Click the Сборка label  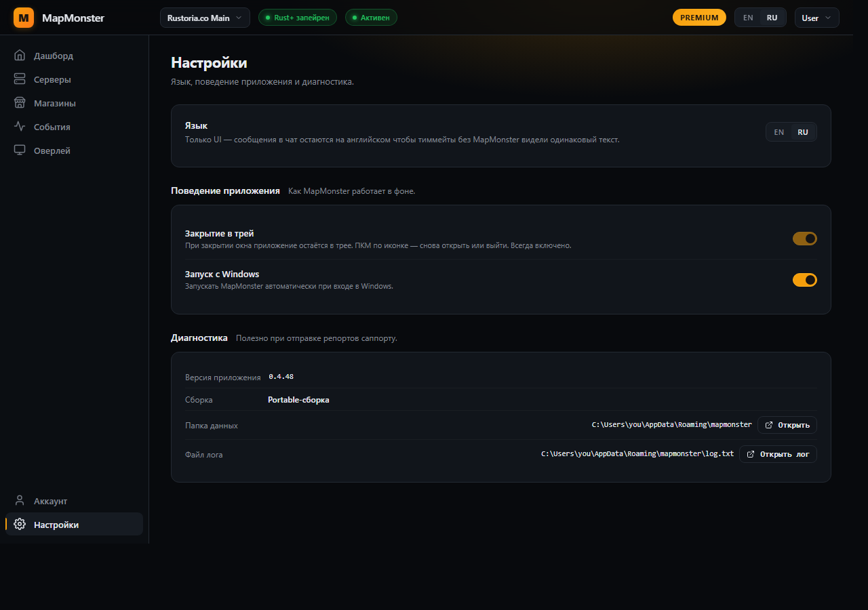click(x=199, y=400)
